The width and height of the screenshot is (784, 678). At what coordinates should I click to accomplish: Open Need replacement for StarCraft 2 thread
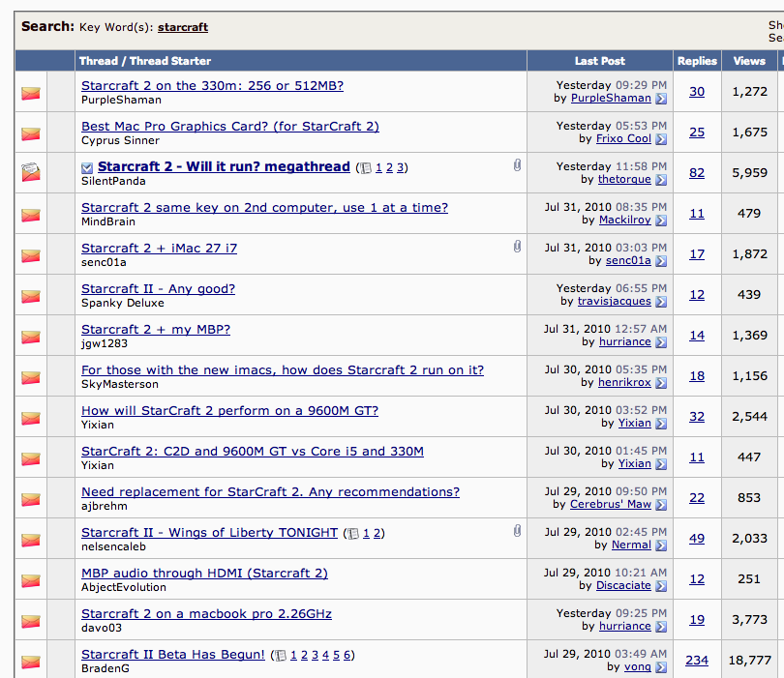tap(270, 492)
